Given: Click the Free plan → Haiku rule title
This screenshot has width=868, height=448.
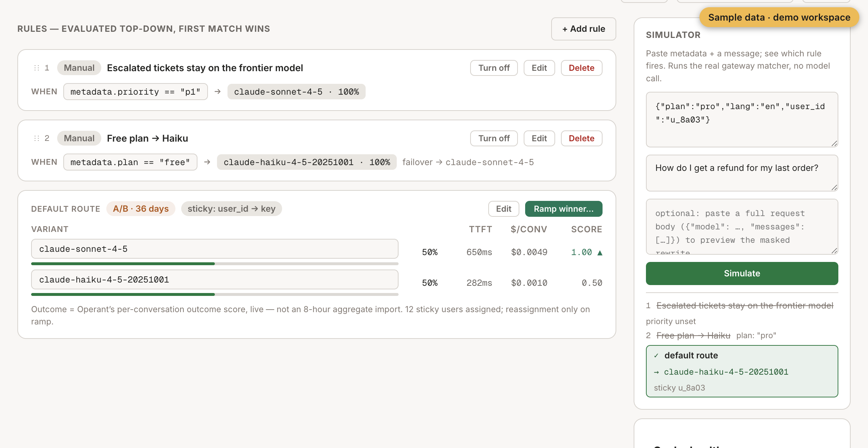Looking at the screenshot, I should point(148,138).
